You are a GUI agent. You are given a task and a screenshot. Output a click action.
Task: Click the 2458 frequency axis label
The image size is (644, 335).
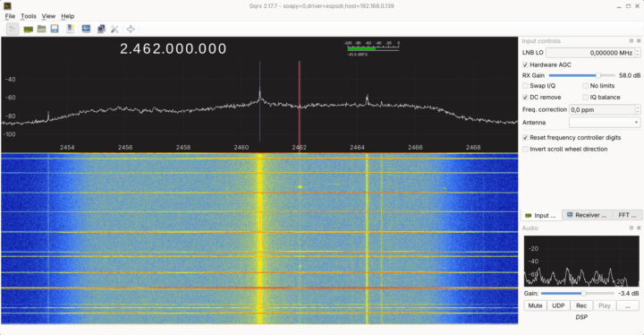click(x=183, y=147)
